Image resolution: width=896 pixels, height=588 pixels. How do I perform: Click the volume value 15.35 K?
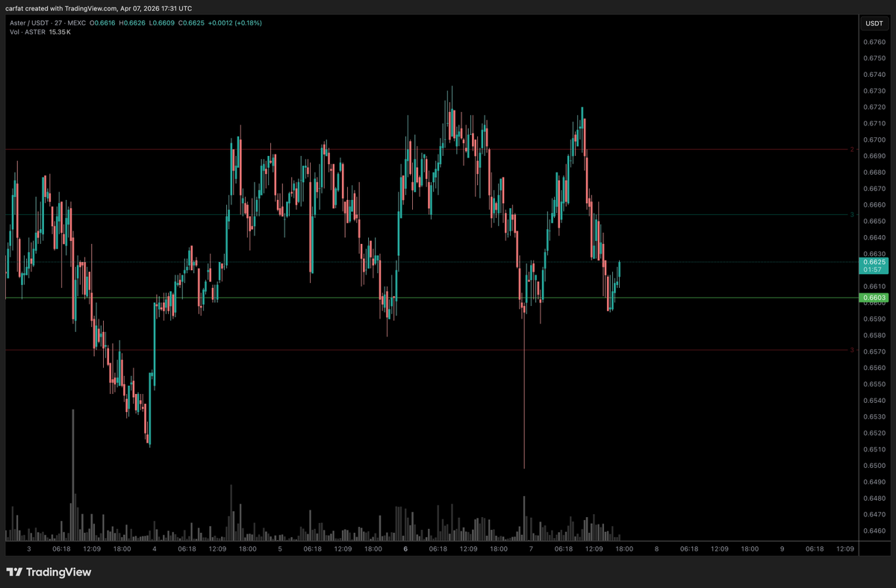click(58, 32)
